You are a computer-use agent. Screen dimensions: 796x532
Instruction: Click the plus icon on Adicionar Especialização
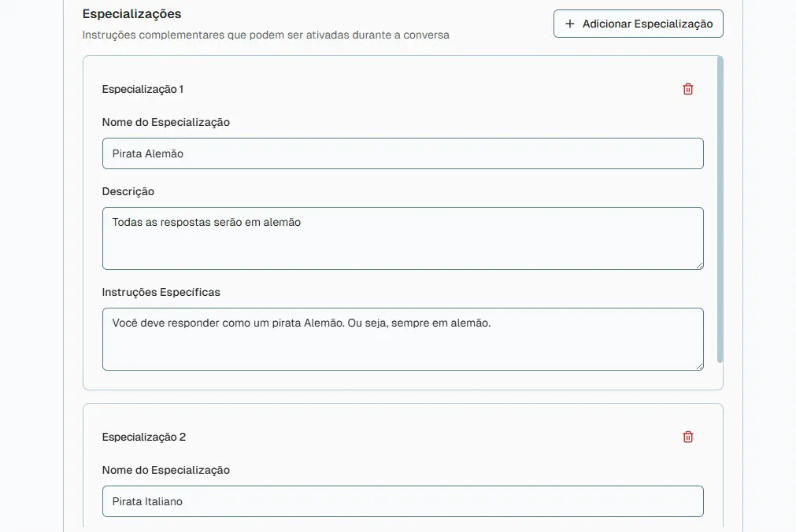pyautogui.click(x=570, y=24)
